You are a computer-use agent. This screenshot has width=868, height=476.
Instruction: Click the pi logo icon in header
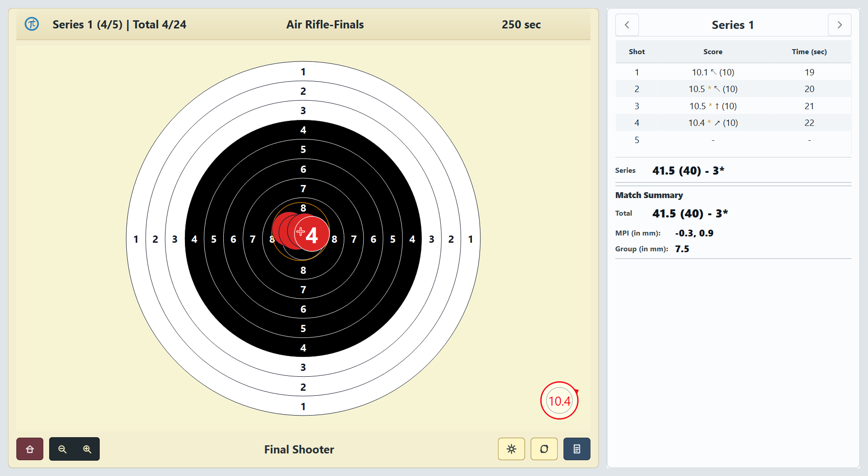click(x=32, y=24)
